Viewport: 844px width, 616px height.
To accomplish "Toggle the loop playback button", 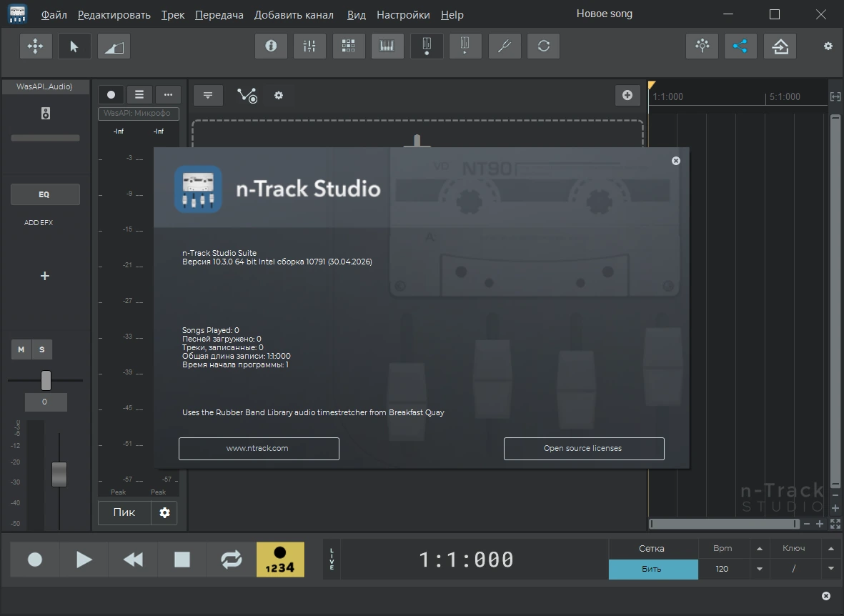I will (231, 560).
